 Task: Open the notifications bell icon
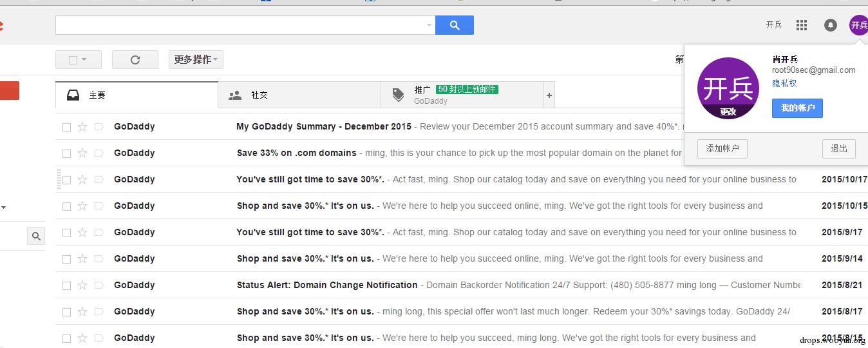(831, 25)
